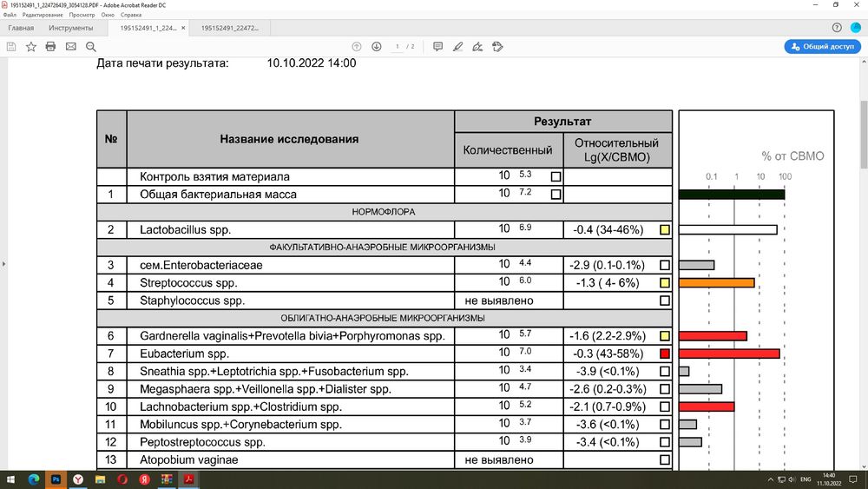
Task: Click the Send by email envelope icon
Action: tap(70, 46)
